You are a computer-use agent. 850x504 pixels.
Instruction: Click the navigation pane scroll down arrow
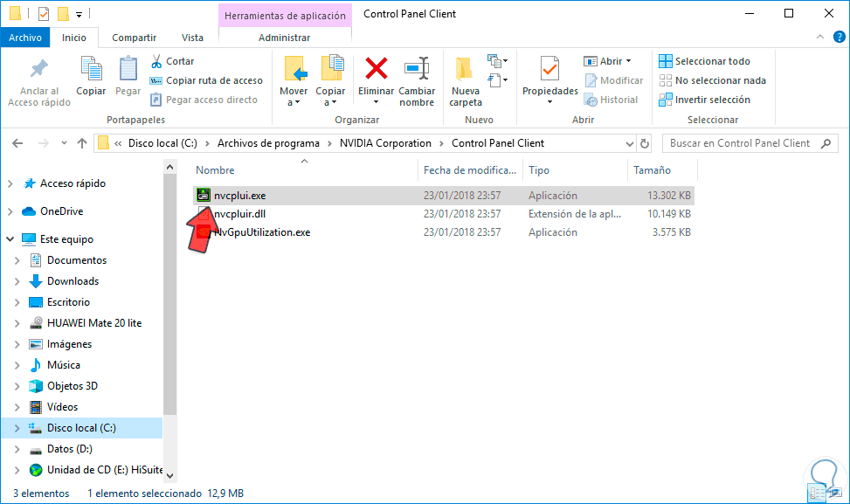[x=169, y=475]
